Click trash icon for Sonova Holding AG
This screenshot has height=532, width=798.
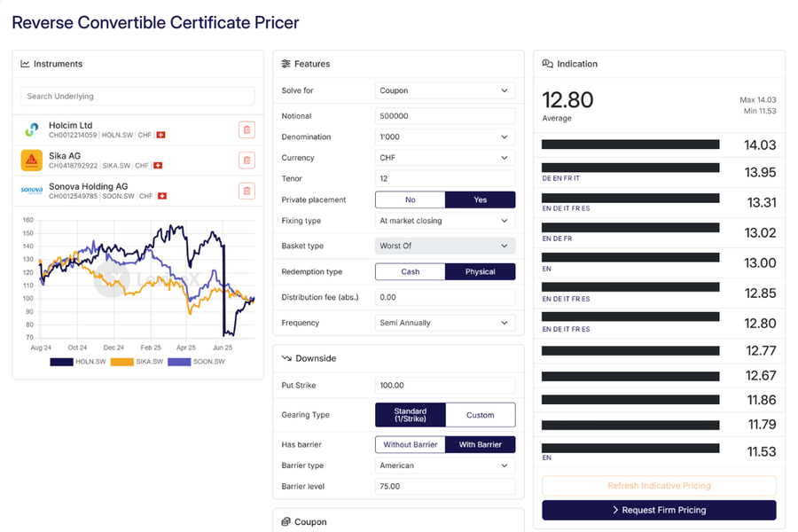(x=246, y=191)
